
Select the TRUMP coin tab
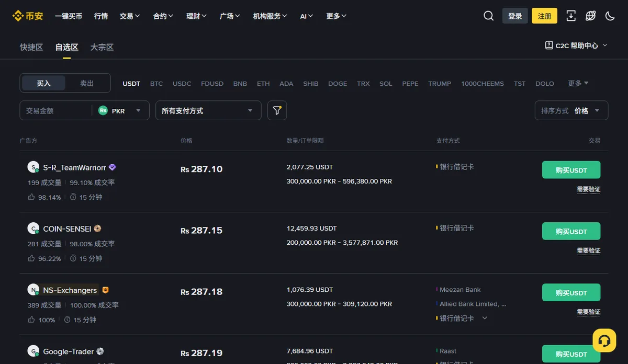(x=440, y=84)
